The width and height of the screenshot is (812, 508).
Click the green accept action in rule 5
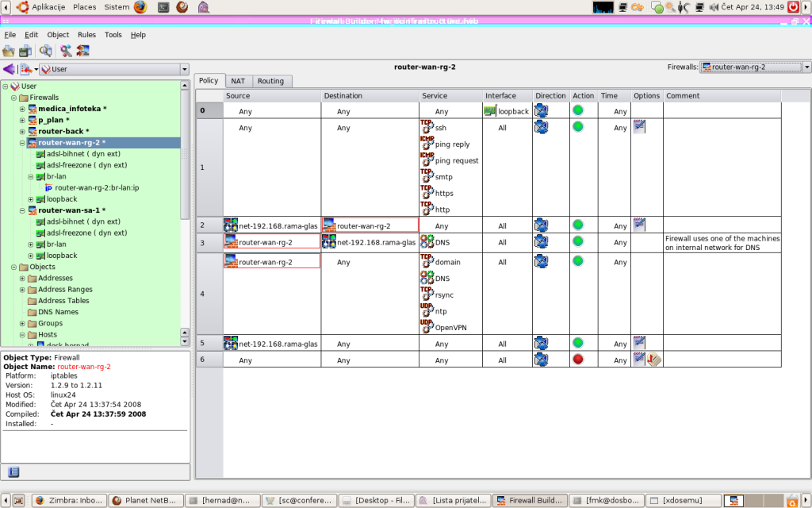(578, 344)
